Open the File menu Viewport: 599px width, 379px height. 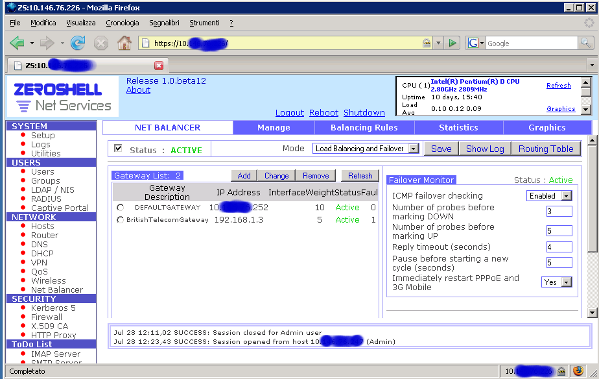15,23
